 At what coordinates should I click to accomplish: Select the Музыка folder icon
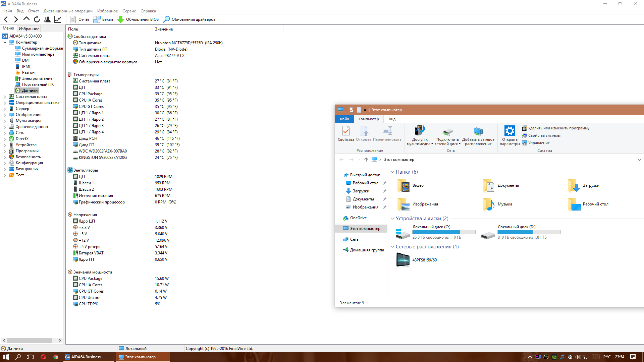pyautogui.click(x=489, y=204)
